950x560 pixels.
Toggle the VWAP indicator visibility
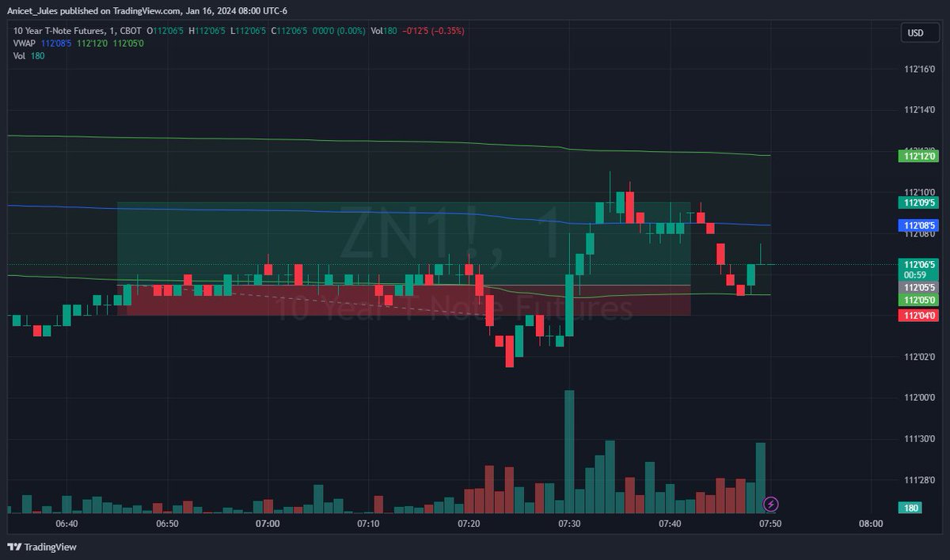(x=22, y=44)
